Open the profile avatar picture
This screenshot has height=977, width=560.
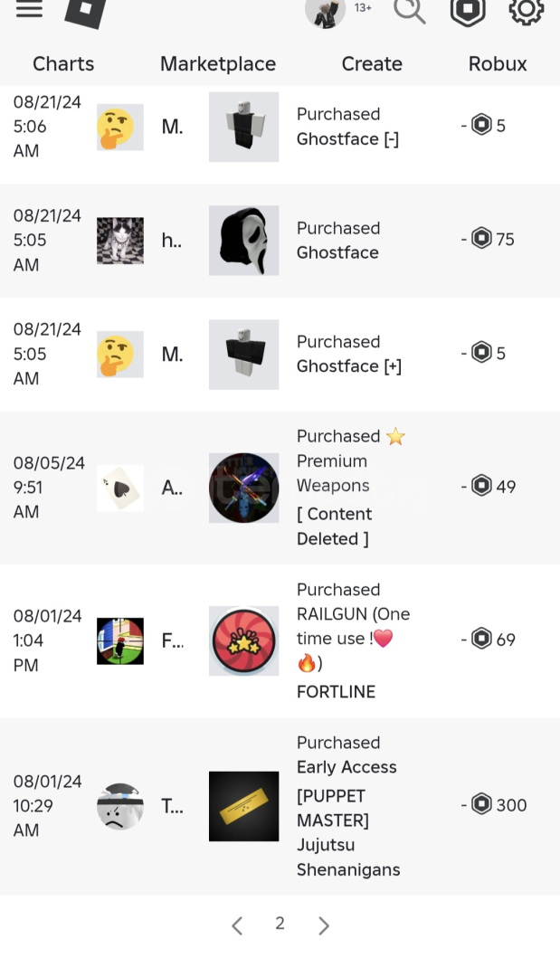(x=325, y=12)
